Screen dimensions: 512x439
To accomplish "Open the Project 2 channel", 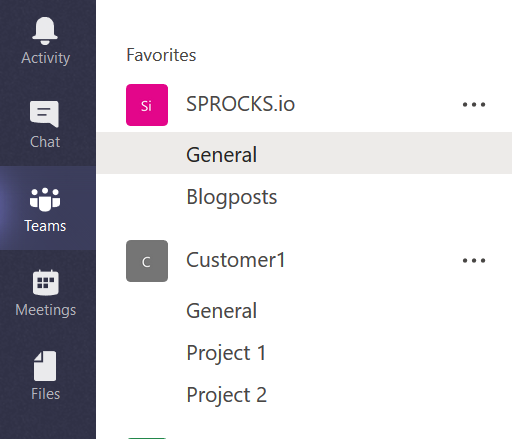I will (226, 395).
